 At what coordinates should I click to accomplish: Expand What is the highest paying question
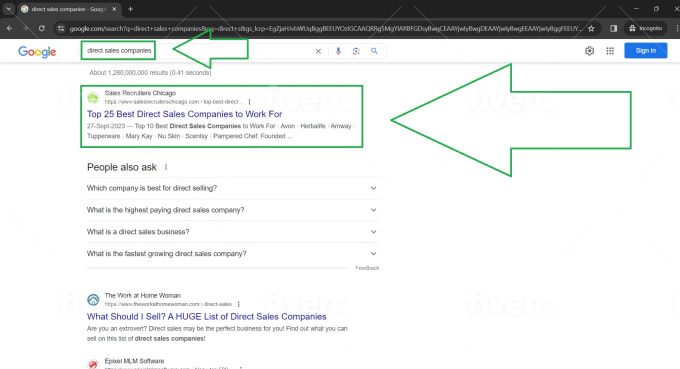(x=233, y=210)
